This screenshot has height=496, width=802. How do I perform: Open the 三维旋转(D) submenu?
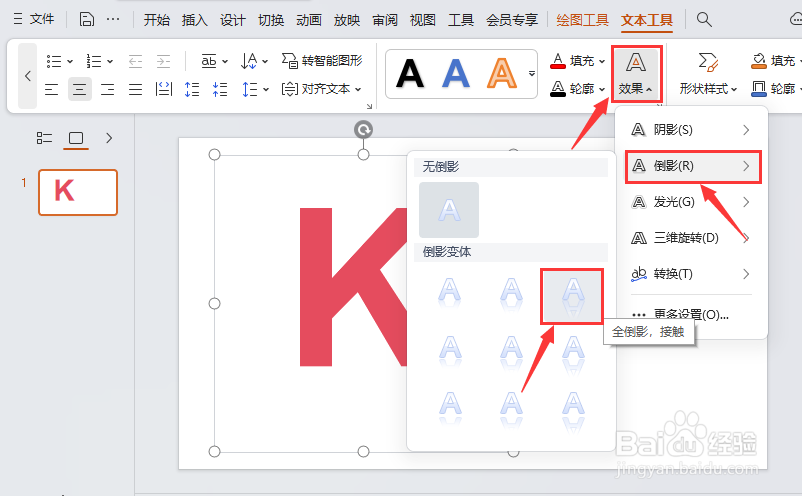691,238
